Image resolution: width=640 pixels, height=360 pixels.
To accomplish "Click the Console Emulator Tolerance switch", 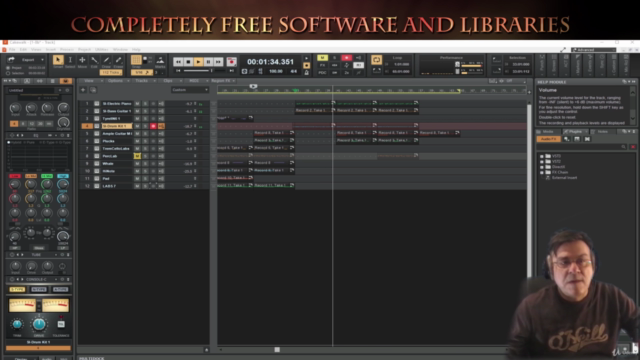I will 61,324.
